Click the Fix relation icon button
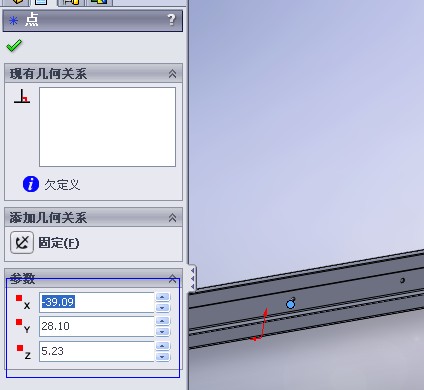This screenshot has width=424, height=390. 22,242
